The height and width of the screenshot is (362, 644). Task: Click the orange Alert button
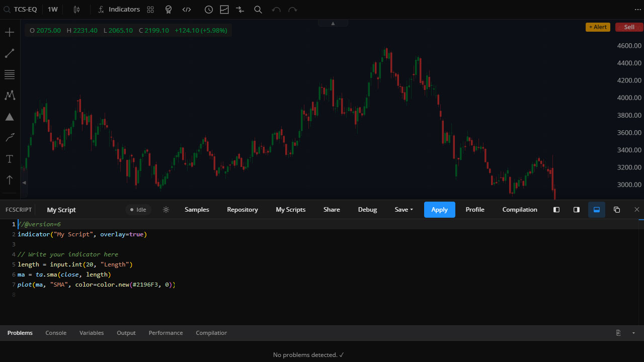pos(598,27)
